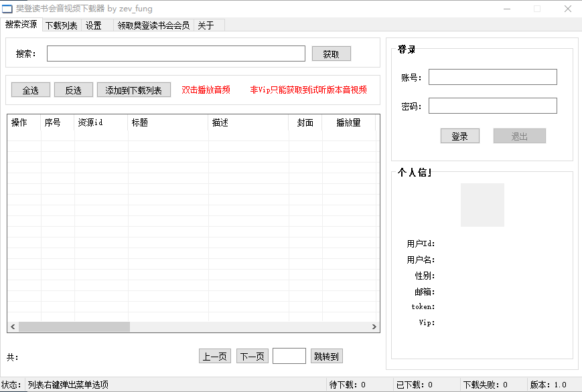Click the 反选 button to invert selection

[x=73, y=89]
